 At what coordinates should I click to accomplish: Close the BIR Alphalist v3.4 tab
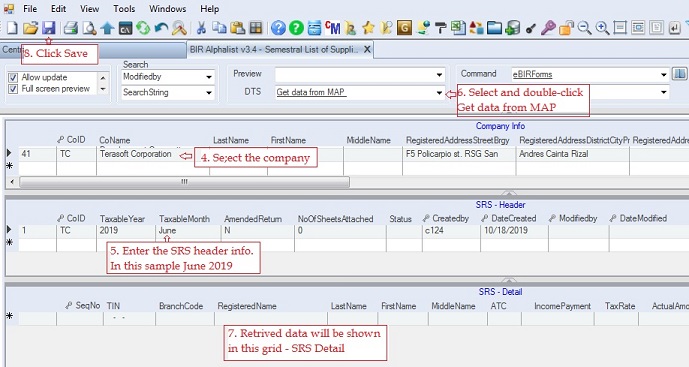click(x=367, y=50)
